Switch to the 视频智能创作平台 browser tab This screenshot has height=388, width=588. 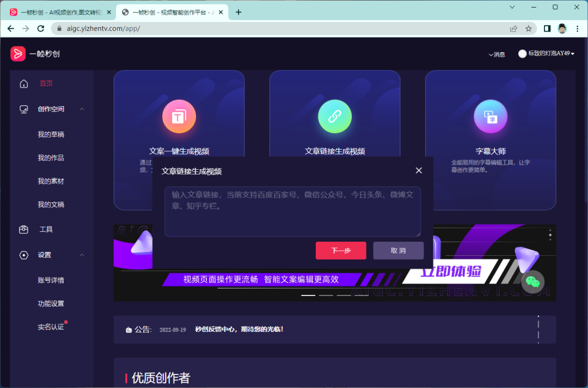coord(171,12)
